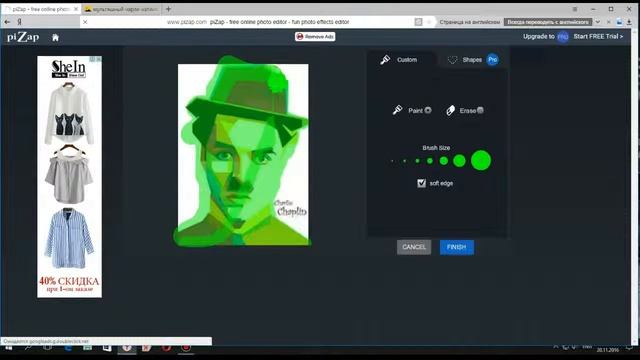Screen dimensions: 640x360
Task: Click the blue Pro badge beside Shapes
Action: point(493,60)
